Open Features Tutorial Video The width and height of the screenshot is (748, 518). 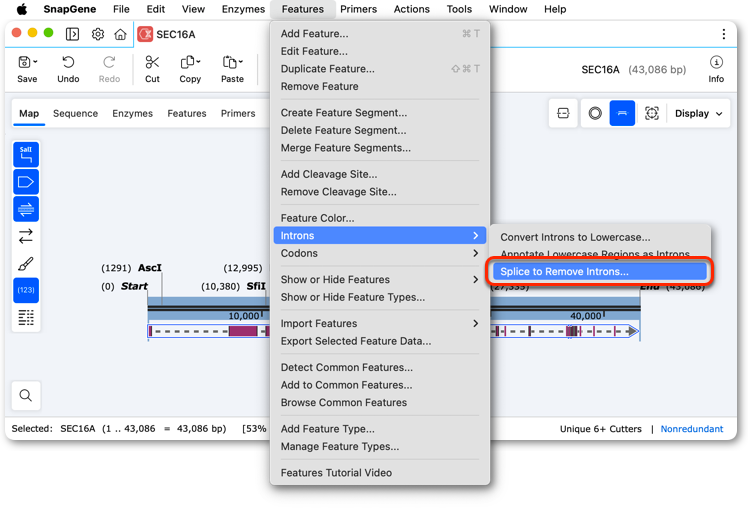[380, 473]
